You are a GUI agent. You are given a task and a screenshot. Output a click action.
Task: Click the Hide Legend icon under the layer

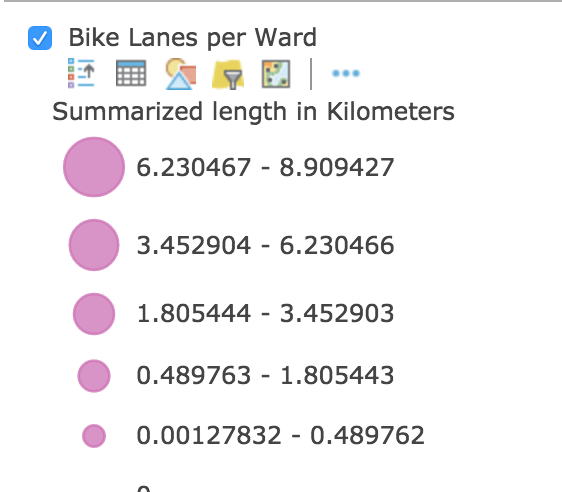[81, 73]
